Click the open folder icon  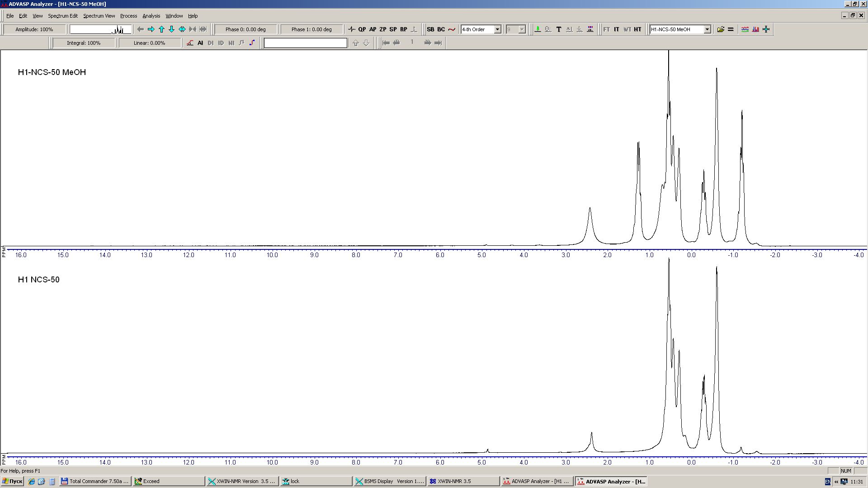(x=721, y=29)
